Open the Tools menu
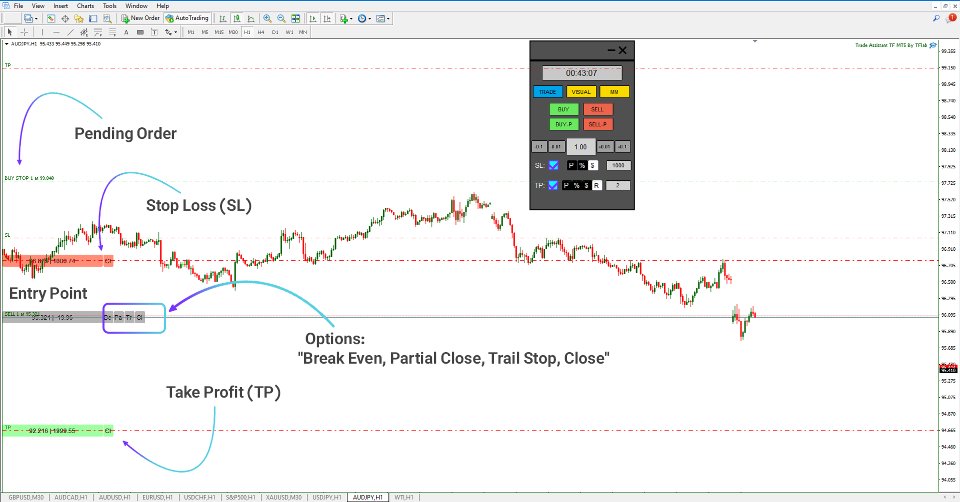 (x=110, y=6)
